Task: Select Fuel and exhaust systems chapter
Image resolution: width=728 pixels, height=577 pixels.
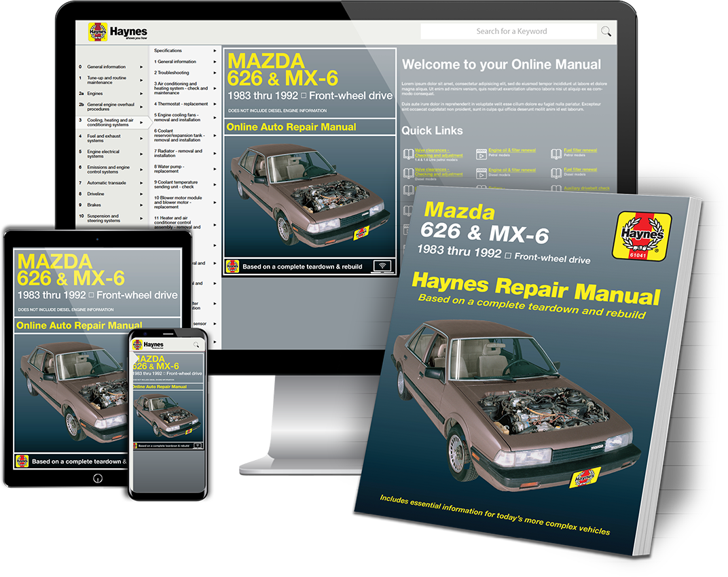Action: (x=103, y=139)
